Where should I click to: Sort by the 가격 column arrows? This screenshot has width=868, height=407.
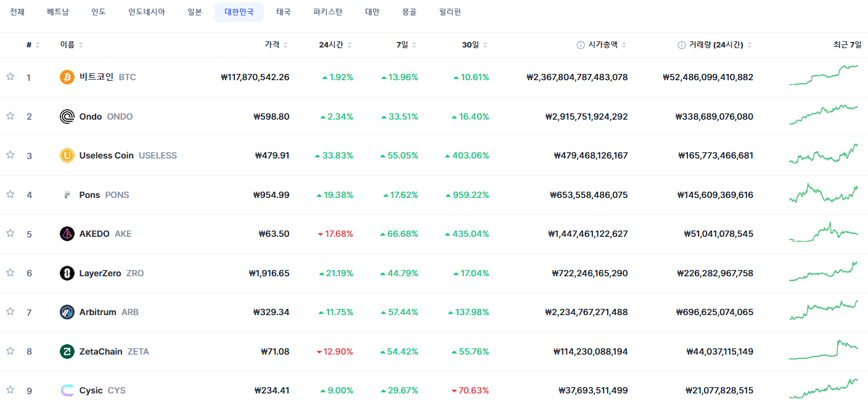coord(285,45)
